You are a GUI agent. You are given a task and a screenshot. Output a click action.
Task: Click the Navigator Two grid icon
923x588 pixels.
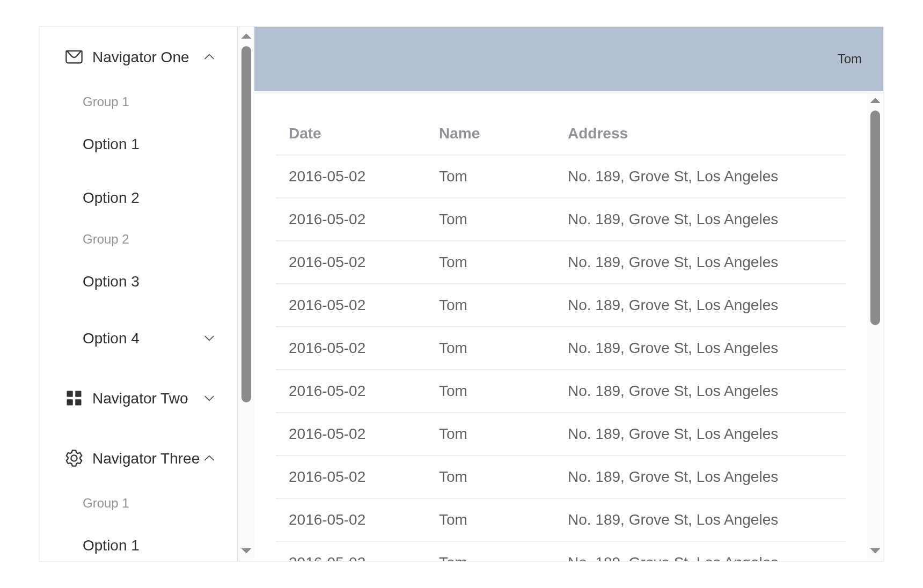74,398
